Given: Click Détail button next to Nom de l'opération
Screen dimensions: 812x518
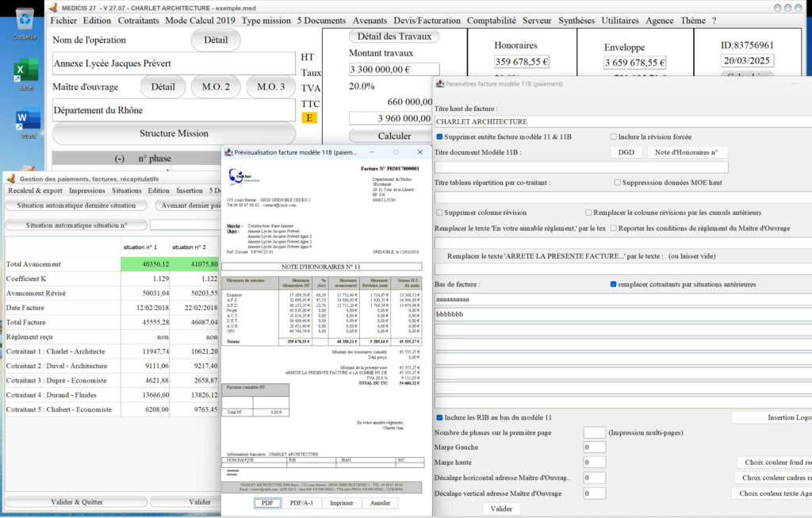Looking at the screenshot, I should click(216, 40).
